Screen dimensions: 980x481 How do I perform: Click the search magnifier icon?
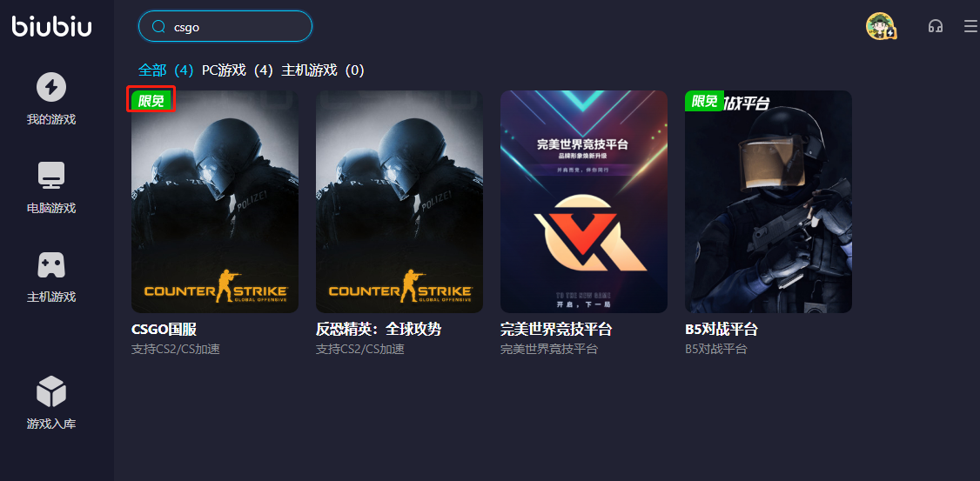158,26
